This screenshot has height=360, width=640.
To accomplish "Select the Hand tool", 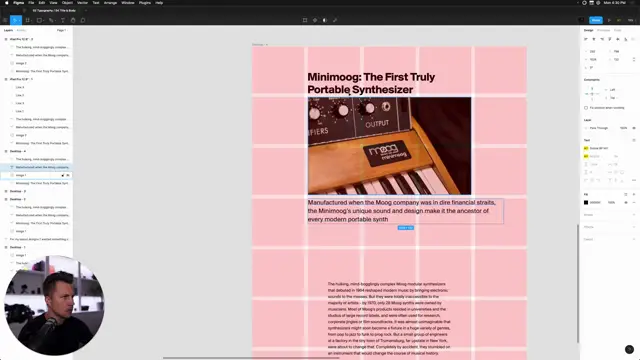I will [x=73, y=20].
